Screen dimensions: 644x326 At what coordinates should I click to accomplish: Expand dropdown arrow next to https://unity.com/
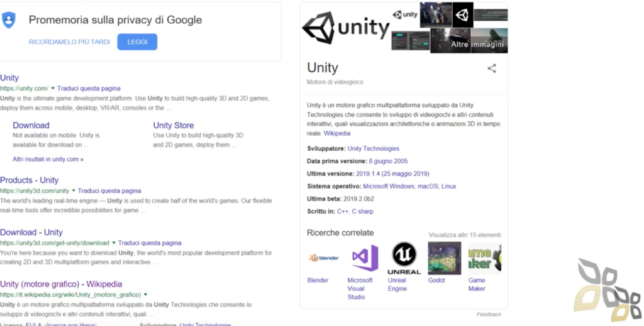coord(53,88)
